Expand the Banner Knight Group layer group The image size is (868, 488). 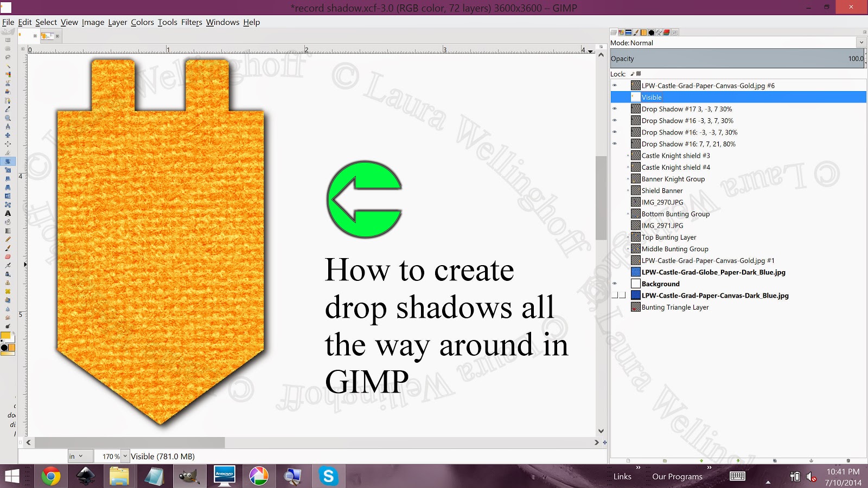pos(628,179)
